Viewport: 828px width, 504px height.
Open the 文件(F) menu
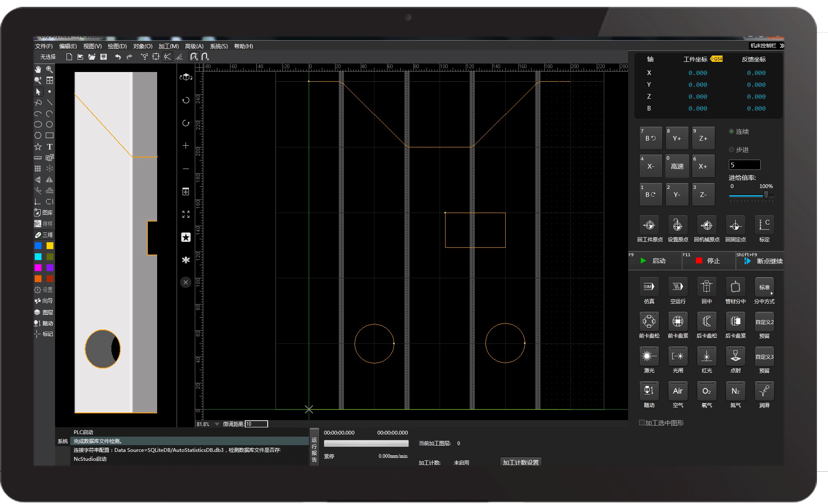[x=44, y=46]
